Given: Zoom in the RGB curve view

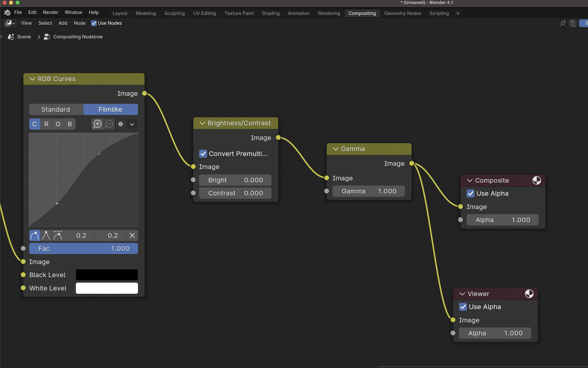Looking at the screenshot, I should coord(97,124).
